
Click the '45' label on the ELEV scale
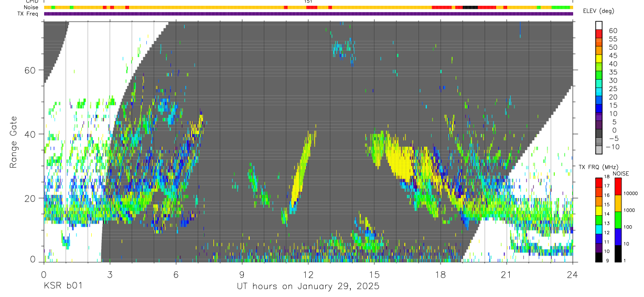(613, 56)
